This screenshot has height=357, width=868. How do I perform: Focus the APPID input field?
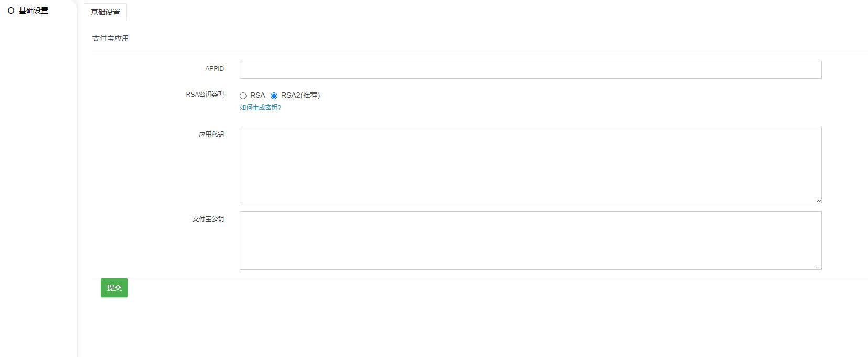pos(530,70)
